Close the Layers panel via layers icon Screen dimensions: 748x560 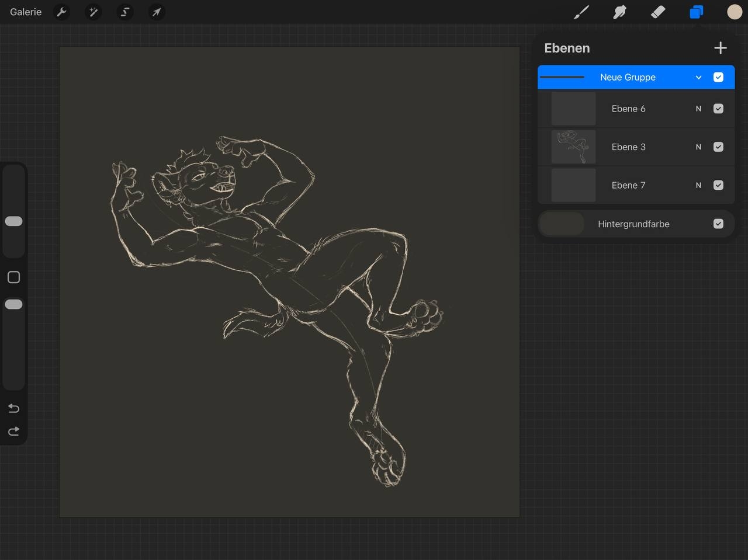point(696,12)
